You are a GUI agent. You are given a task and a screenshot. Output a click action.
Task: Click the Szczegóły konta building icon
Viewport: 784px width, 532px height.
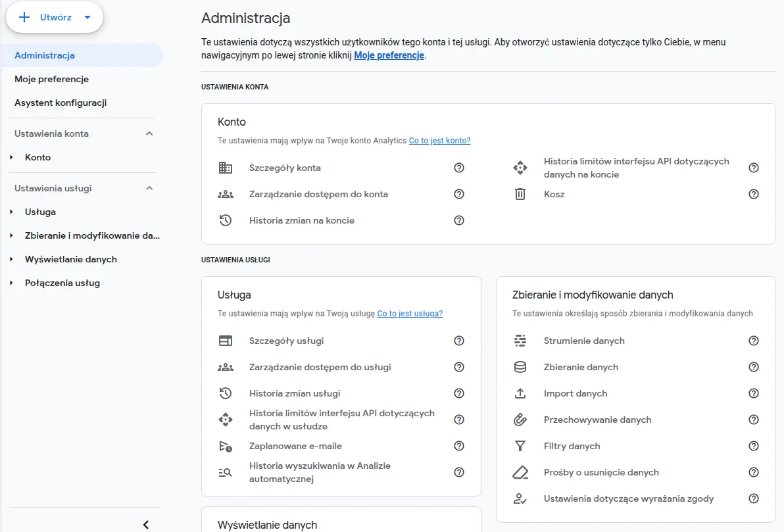pyautogui.click(x=226, y=168)
